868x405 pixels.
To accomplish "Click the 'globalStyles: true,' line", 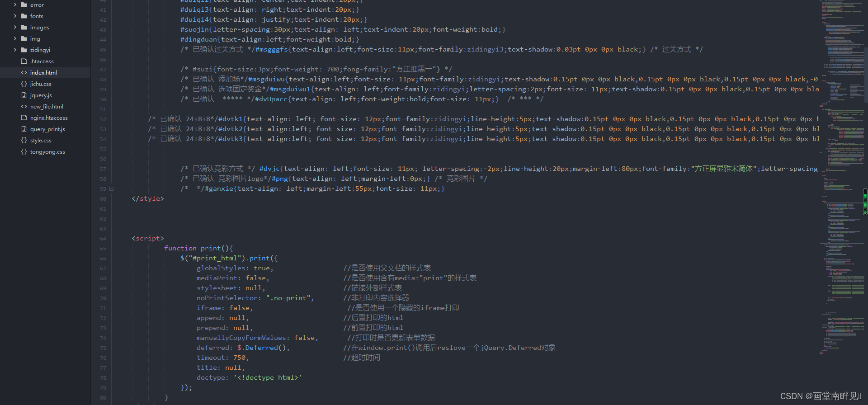I will tap(235, 268).
